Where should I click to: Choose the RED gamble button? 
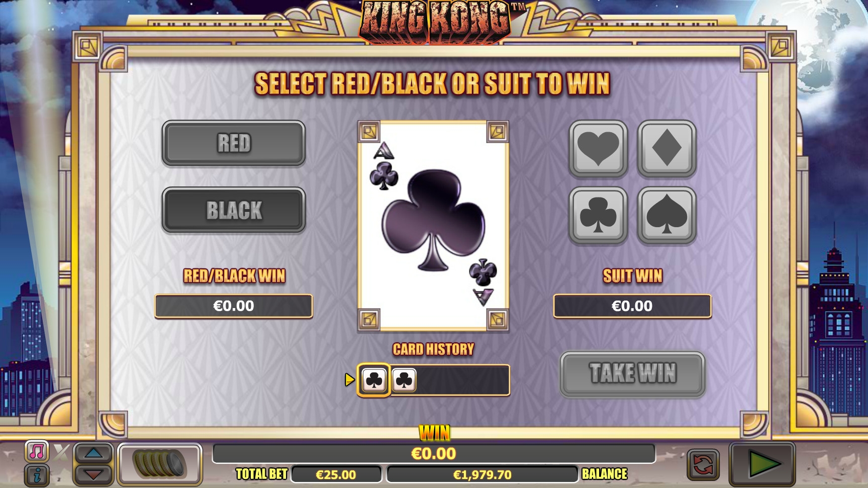click(x=234, y=143)
